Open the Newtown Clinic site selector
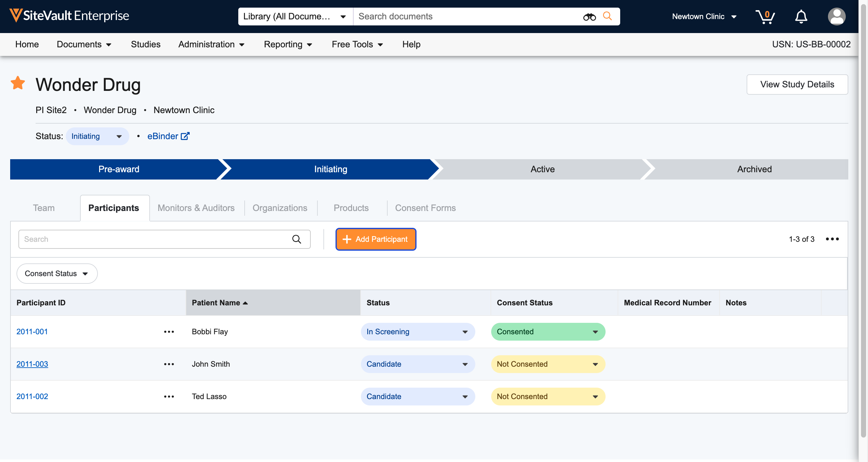Screen dimensions: 868x462 (x=704, y=17)
